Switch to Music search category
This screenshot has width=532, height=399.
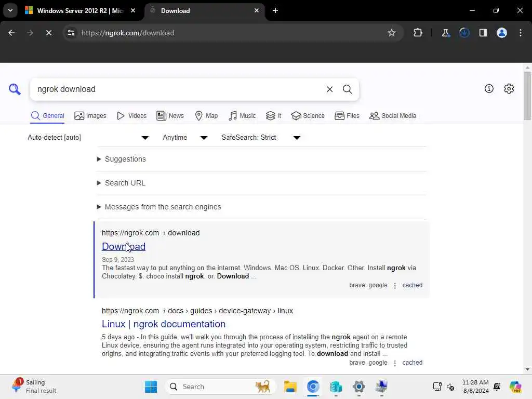[242, 116]
